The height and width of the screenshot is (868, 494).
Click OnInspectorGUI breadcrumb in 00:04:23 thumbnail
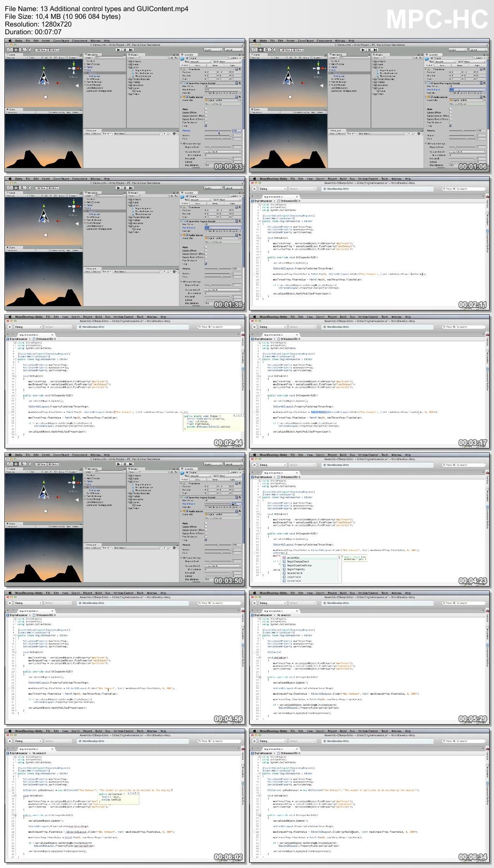pyautogui.click(x=289, y=477)
